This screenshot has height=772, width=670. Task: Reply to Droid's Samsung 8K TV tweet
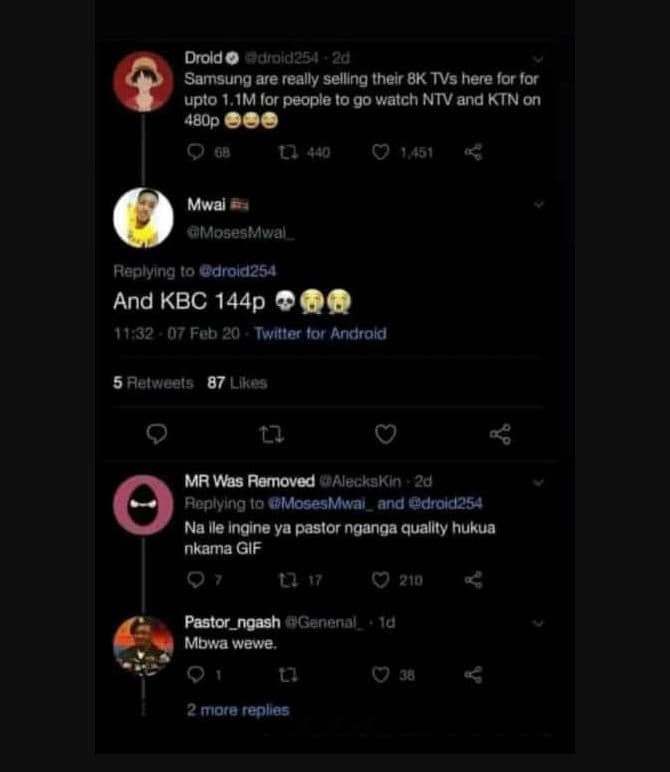[196, 152]
